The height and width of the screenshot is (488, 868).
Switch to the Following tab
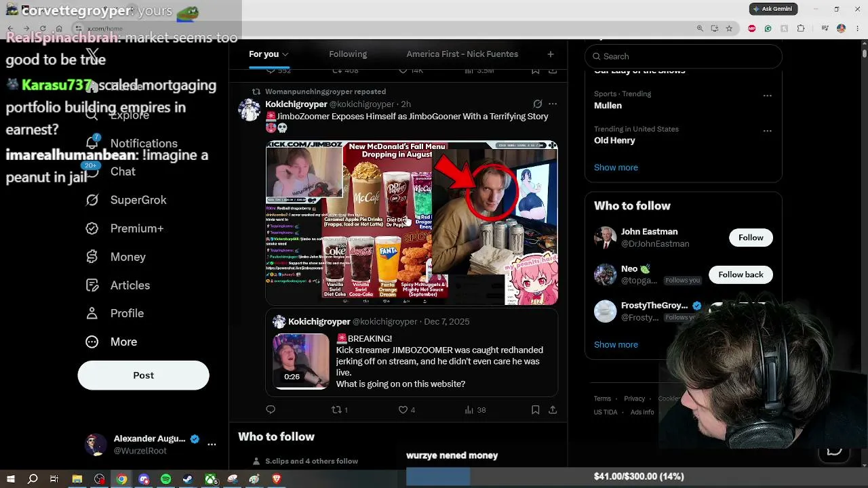[348, 54]
